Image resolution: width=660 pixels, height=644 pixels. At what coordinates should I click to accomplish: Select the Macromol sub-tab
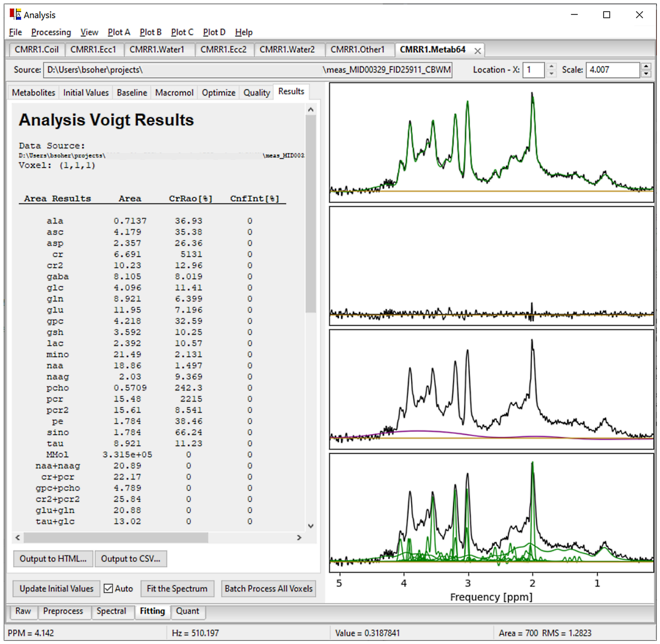point(174,92)
